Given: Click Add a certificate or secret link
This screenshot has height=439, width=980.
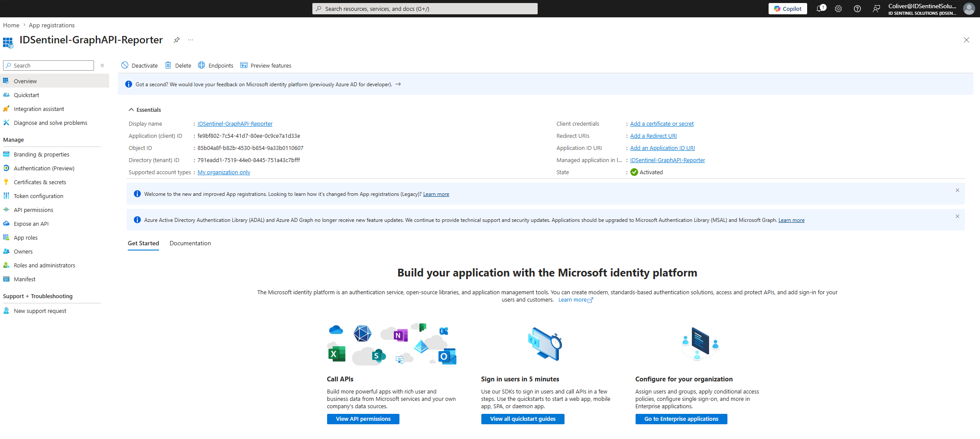Looking at the screenshot, I should point(662,124).
